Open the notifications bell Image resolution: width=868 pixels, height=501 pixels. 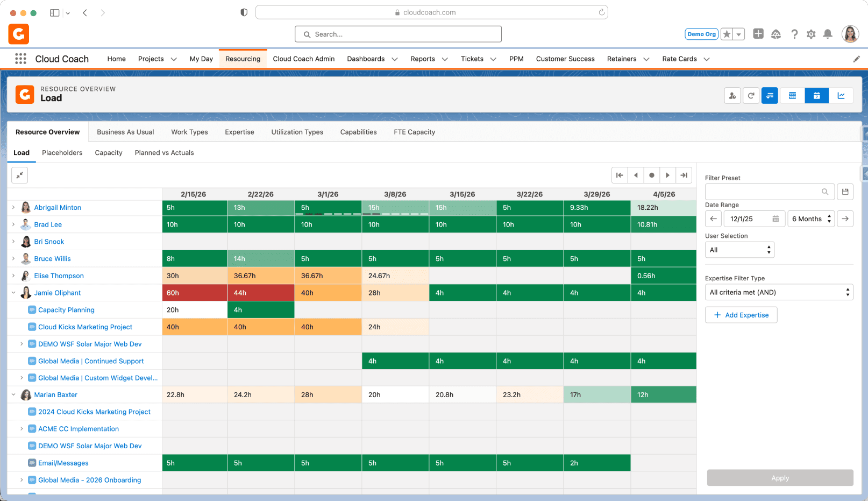tap(828, 34)
